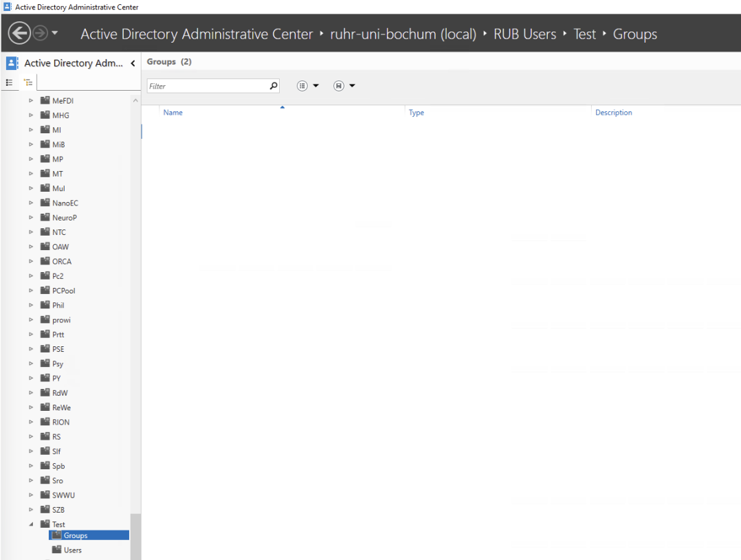The height and width of the screenshot is (560, 741).
Task: Select the Phil tree item
Action: coord(58,305)
